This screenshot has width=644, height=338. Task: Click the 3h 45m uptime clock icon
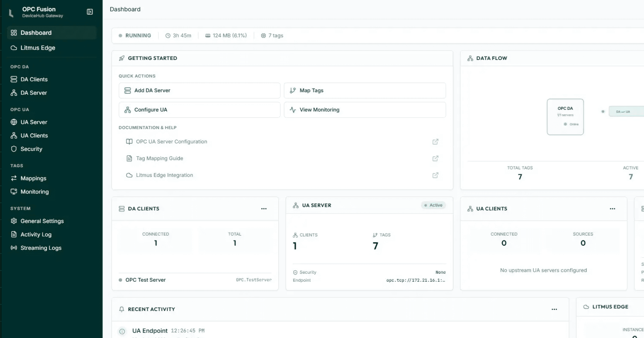168,35
